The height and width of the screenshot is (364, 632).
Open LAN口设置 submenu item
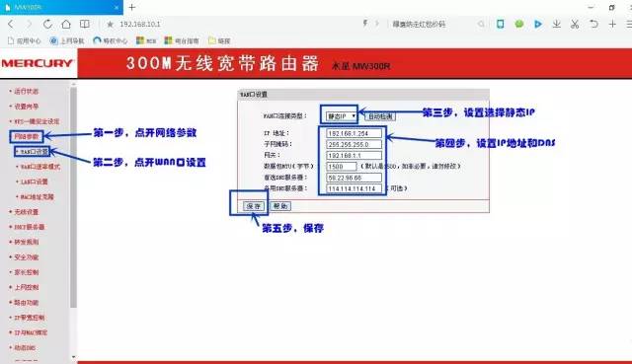pos(35,182)
